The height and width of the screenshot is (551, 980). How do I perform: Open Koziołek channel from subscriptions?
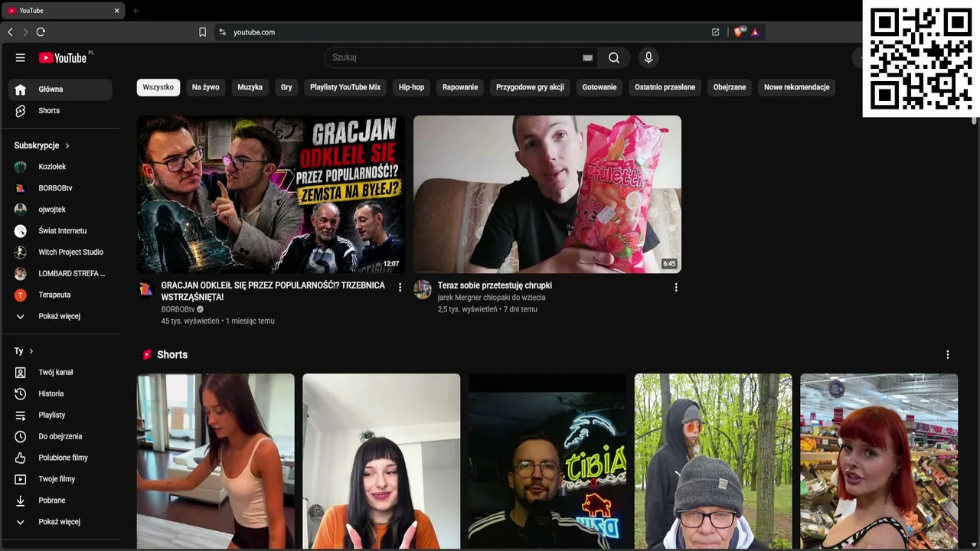pos(60,167)
